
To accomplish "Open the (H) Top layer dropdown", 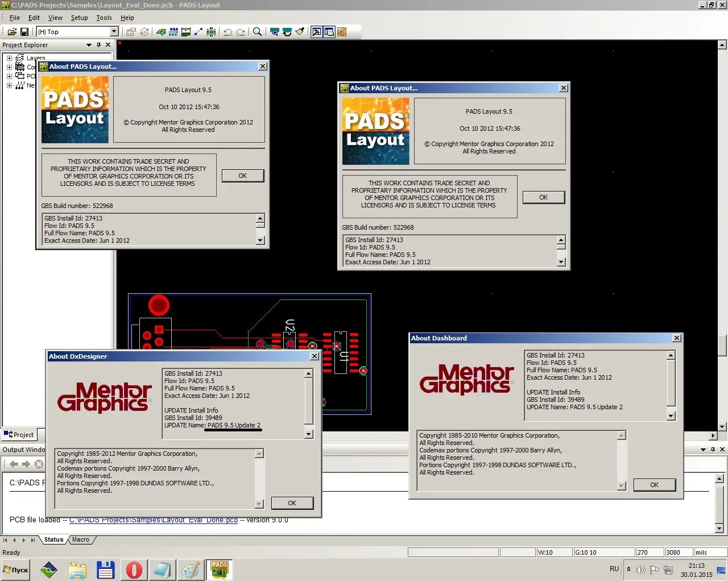I will pos(115,31).
